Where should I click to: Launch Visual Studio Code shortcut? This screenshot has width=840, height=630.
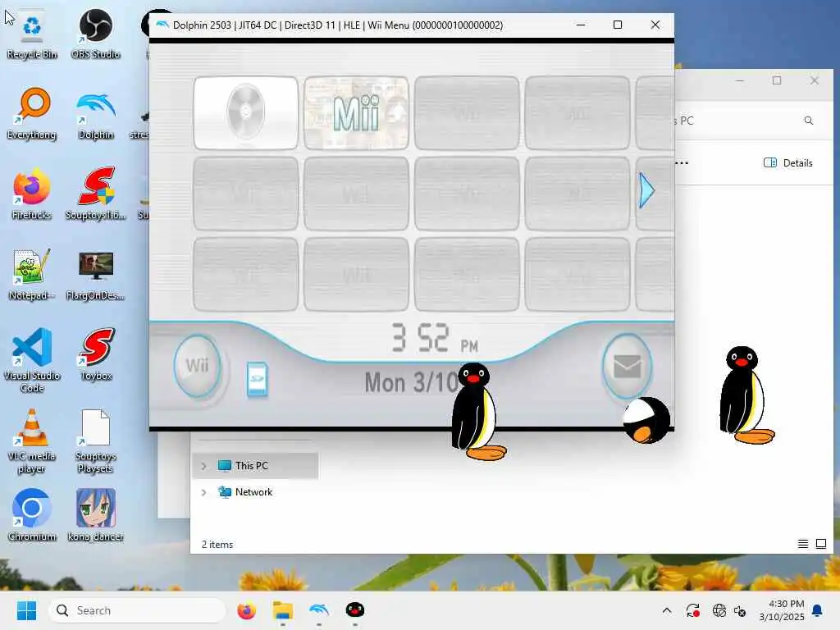click(x=32, y=361)
